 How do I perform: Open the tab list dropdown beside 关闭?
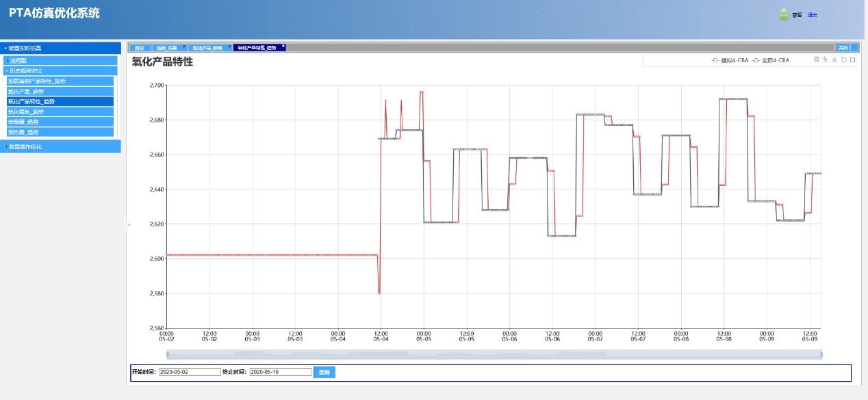(854, 48)
